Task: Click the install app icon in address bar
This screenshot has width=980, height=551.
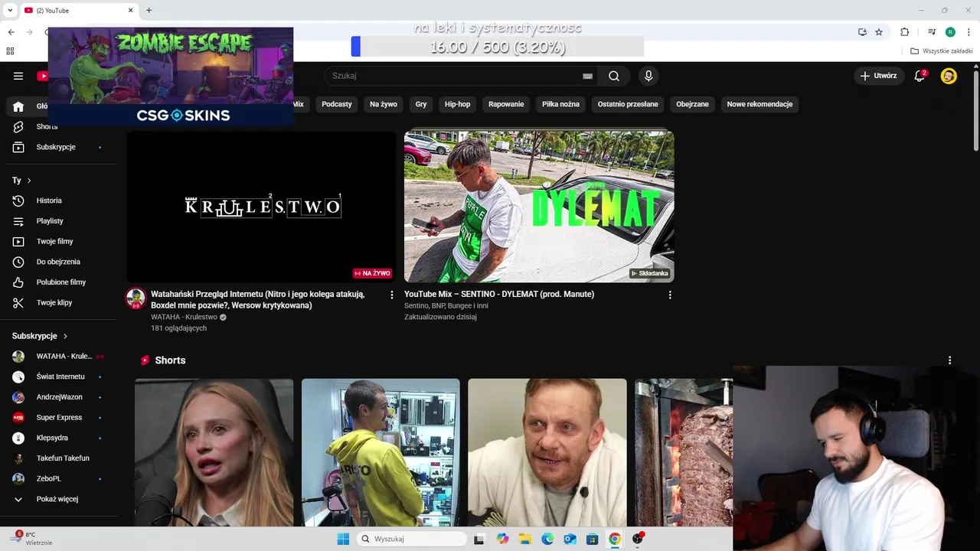Action: coord(862,32)
